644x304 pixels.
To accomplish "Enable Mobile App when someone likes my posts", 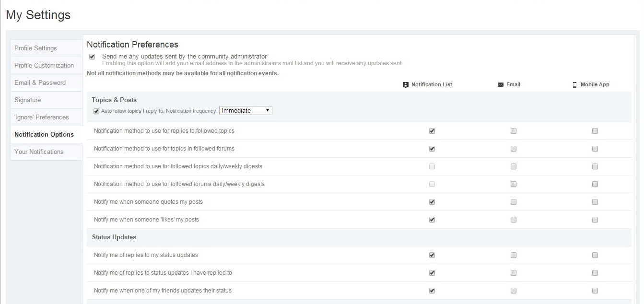I will 595,220.
